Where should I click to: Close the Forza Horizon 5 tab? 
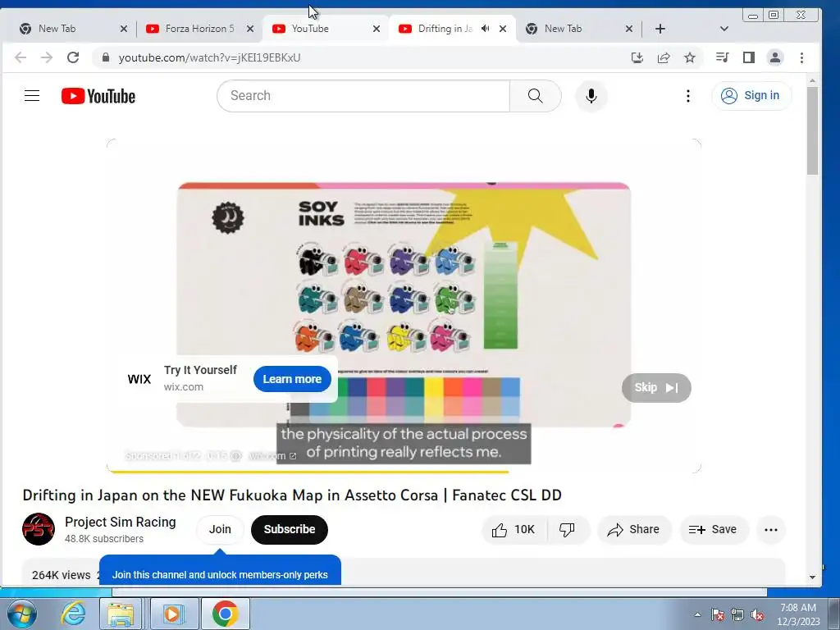250,29
